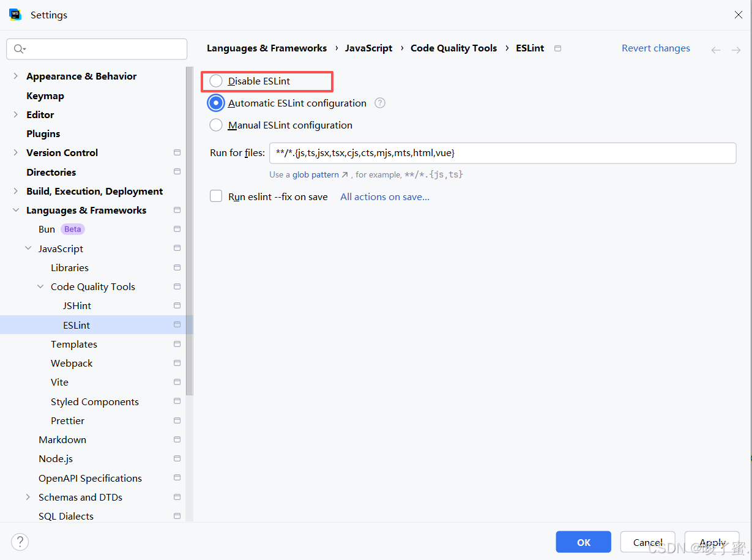
Task: Select Automatic ESLint configuration option
Action: coord(216,103)
